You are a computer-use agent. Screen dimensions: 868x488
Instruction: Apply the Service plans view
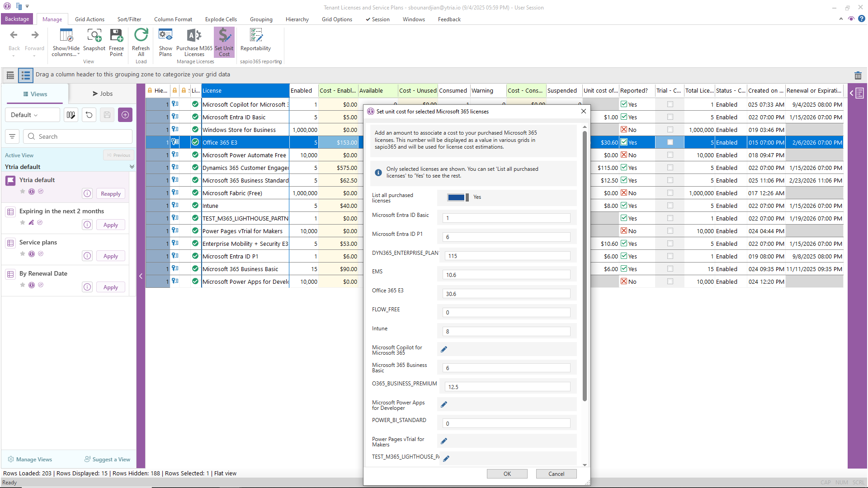[110, 256]
